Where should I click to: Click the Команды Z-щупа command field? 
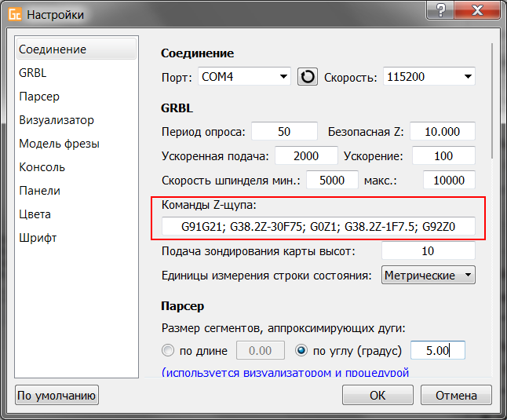pos(318,228)
